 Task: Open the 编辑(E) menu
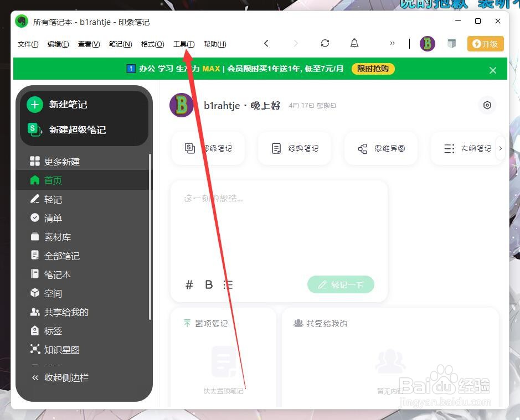click(58, 44)
